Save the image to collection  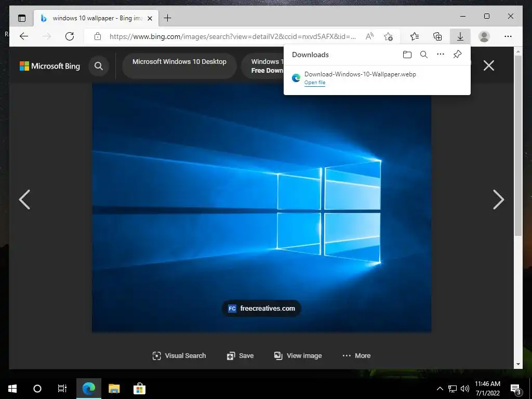[240, 355]
